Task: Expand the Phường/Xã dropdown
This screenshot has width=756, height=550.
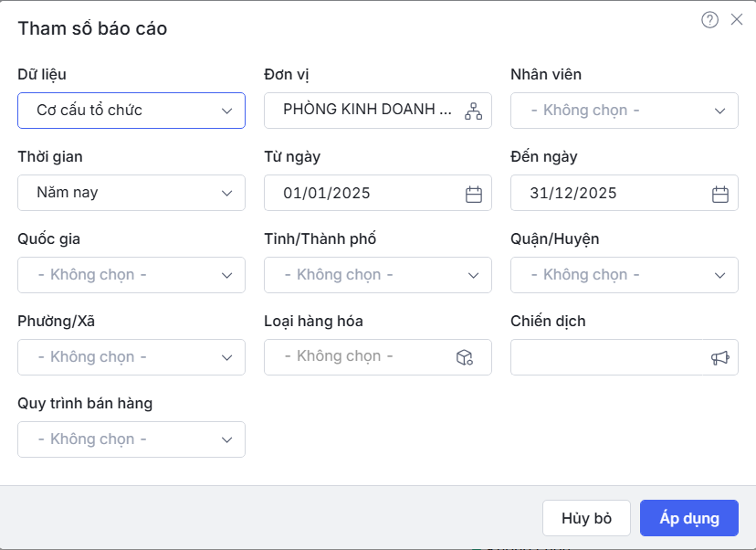Action: pos(131,357)
